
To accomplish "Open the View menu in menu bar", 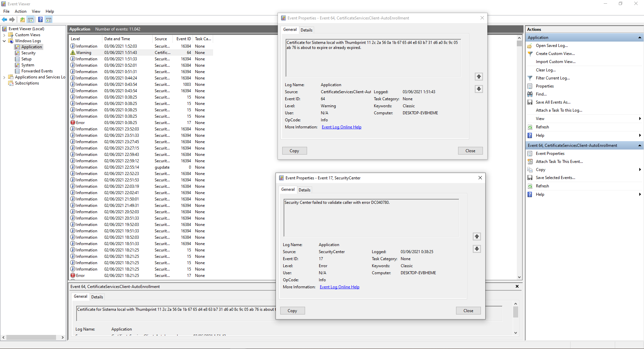I will point(36,11).
